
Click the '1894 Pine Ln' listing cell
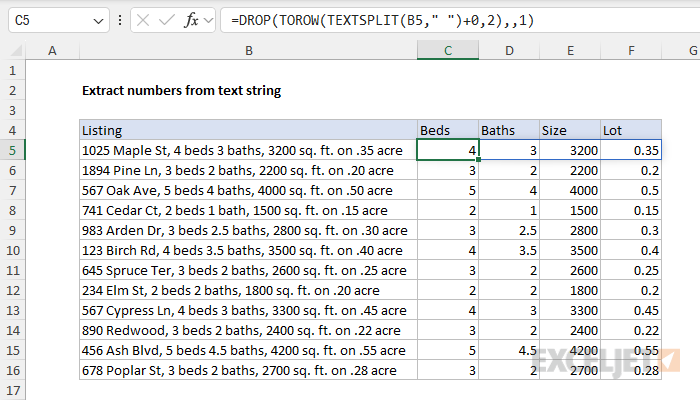coord(249,171)
